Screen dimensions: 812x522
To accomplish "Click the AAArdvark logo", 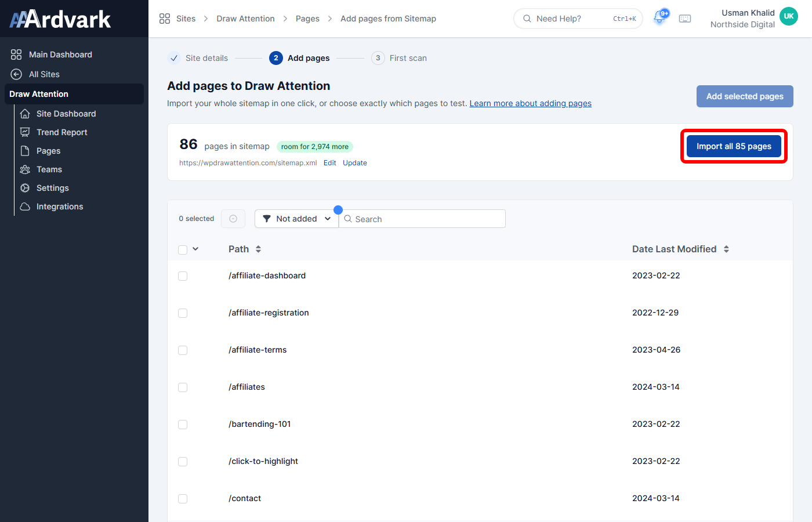I will 60,19.
